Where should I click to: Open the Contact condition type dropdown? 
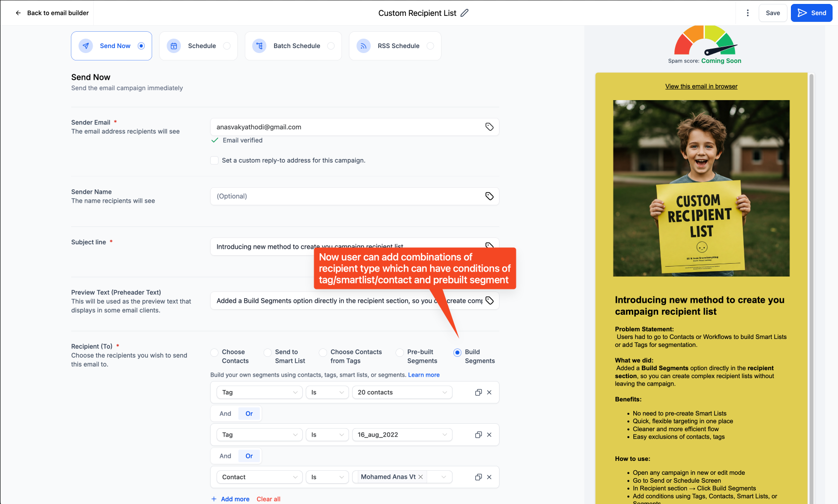click(259, 477)
